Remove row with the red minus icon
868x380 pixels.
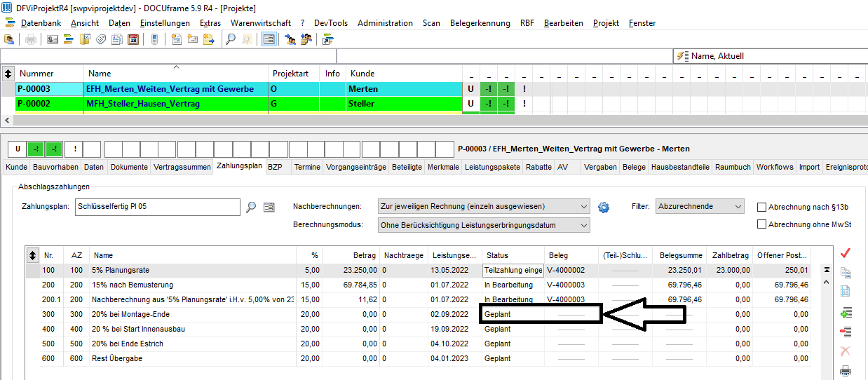pos(846,332)
